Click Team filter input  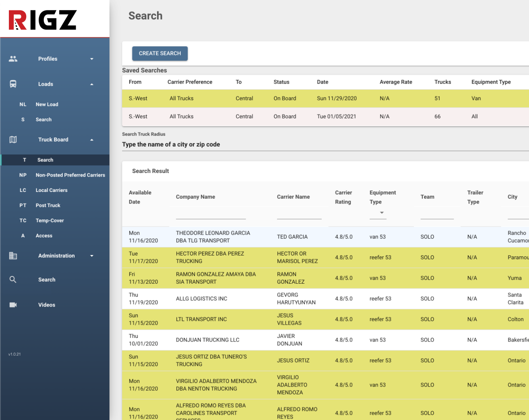pyautogui.click(x=437, y=214)
